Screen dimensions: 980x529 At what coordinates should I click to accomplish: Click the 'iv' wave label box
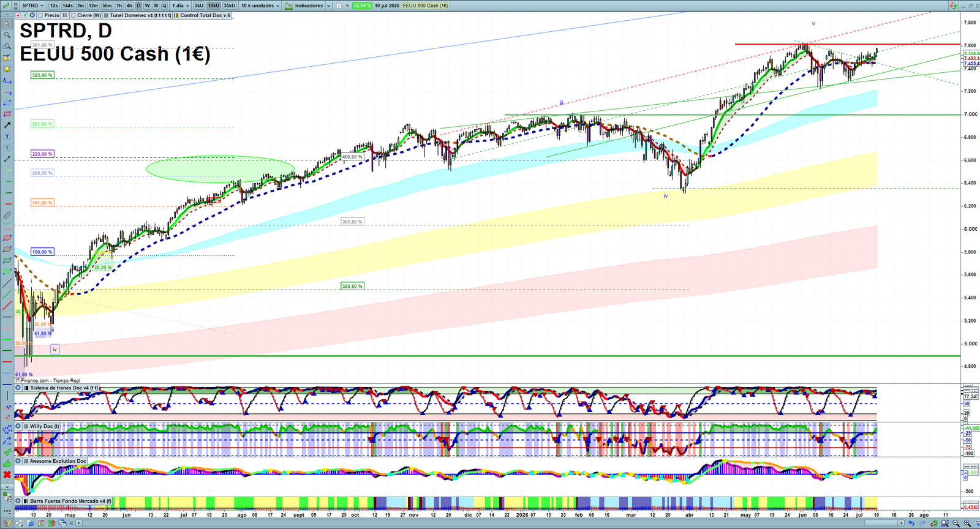point(55,349)
